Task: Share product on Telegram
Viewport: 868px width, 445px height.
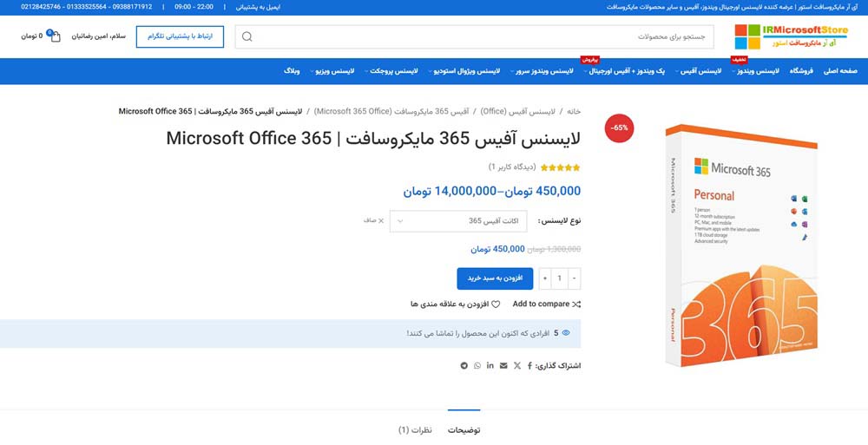Action: 464,366
